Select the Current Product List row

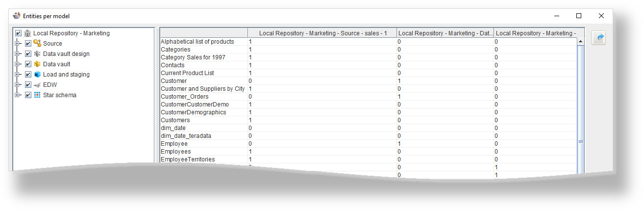[x=369, y=73]
